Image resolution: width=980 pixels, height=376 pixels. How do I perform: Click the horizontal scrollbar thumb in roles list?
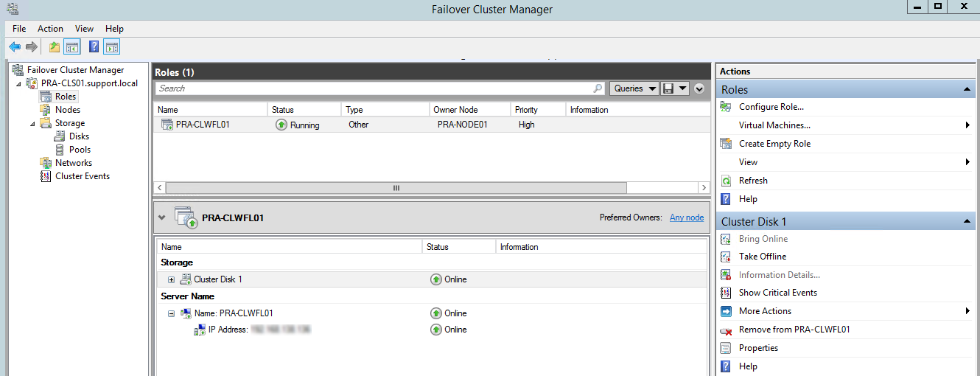click(396, 188)
